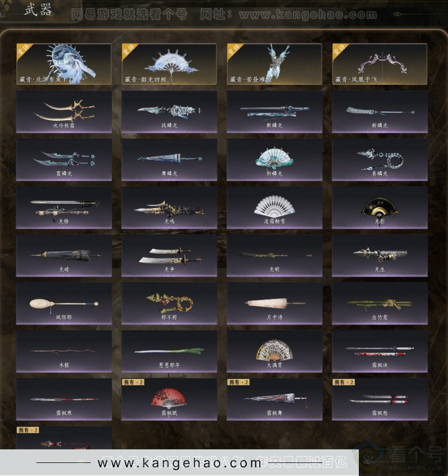Click the 藏音·凤凰于飞 bow weapon card
Image resolution: width=448 pixels, height=476 pixels.
(379, 64)
